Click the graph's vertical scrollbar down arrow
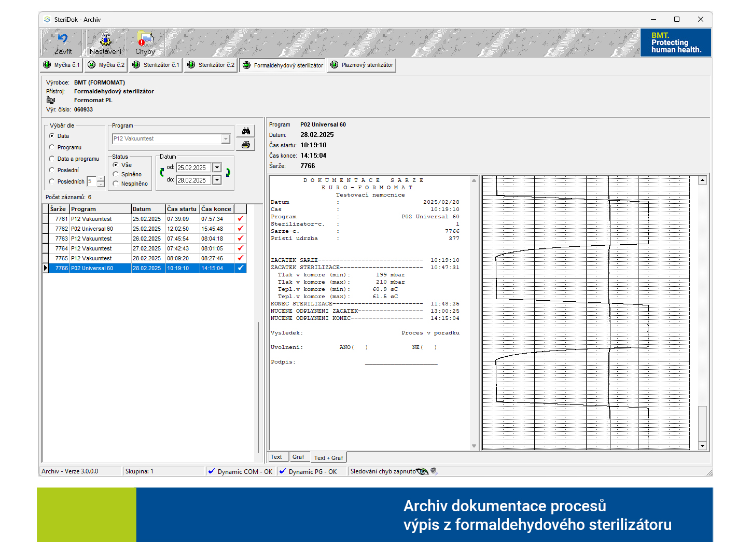 [x=703, y=446]
